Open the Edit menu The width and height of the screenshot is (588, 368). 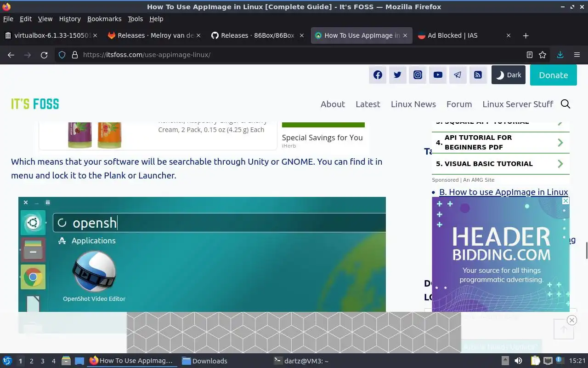point(26,19)
